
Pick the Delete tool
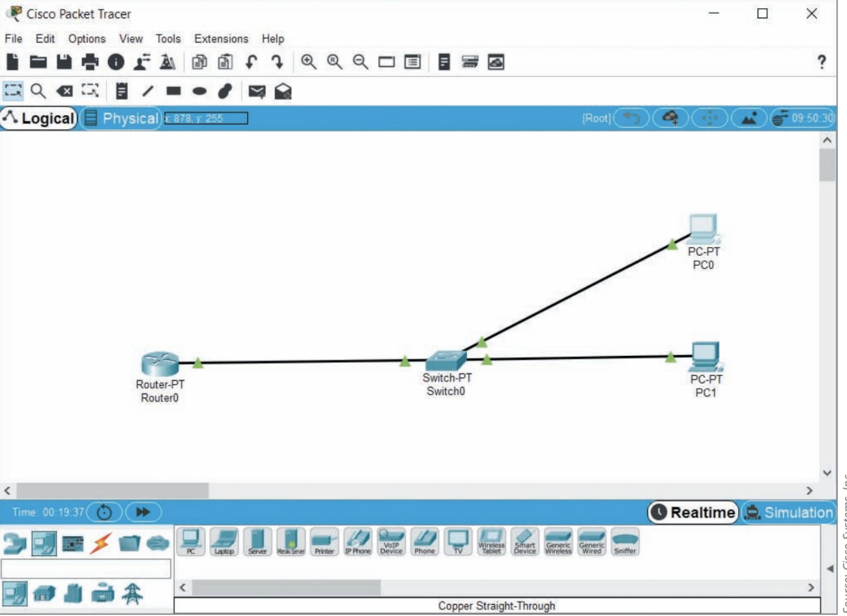coord(64,92)
